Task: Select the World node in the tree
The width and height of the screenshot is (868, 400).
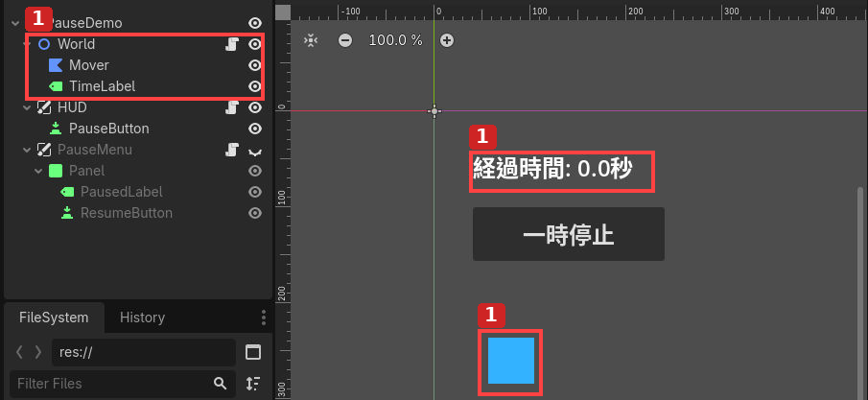Action: 77,44
